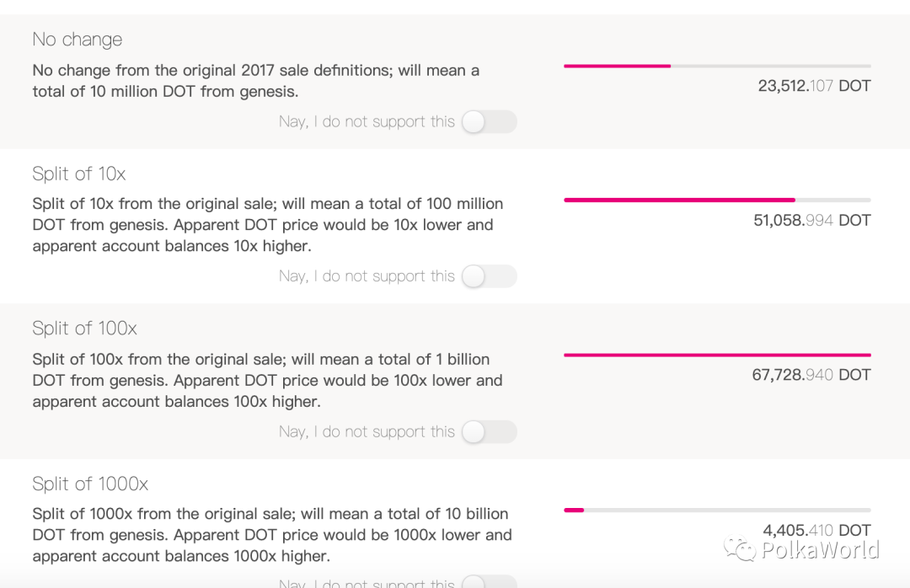Screen dimensions: 910x588
Task: Toggle partially visible Split of 1000x switch
Action: tap(489, 582)
